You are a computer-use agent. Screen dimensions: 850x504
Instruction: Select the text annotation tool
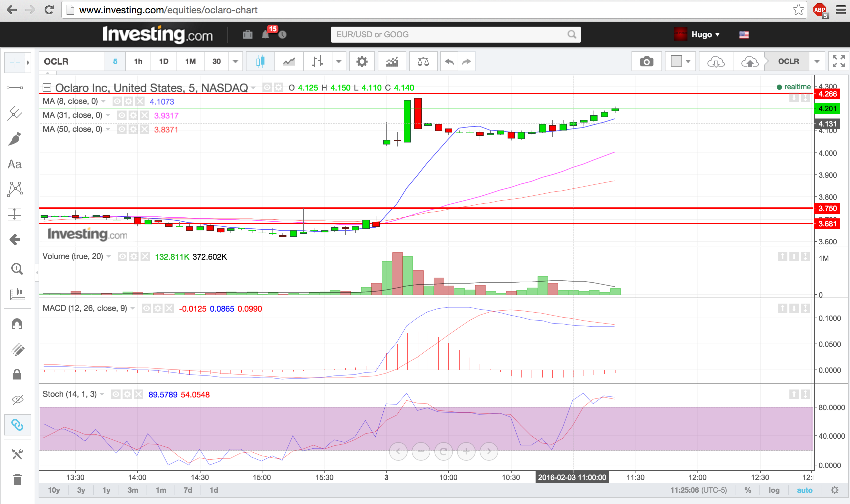click(15, 164)
